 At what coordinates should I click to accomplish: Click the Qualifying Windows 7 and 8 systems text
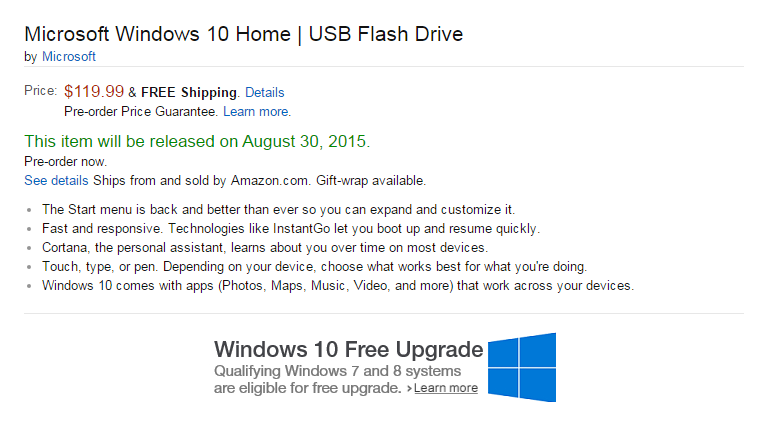click(340, 371)
